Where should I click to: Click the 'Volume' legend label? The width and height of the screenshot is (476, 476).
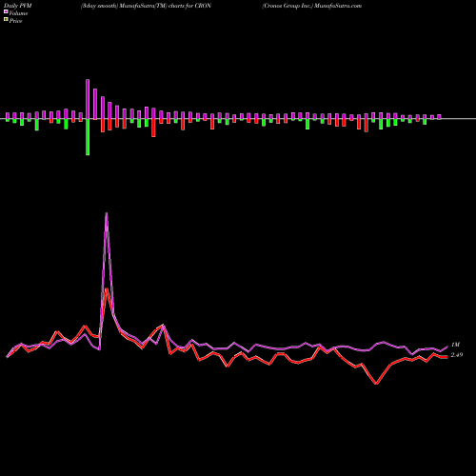[18, 13]
